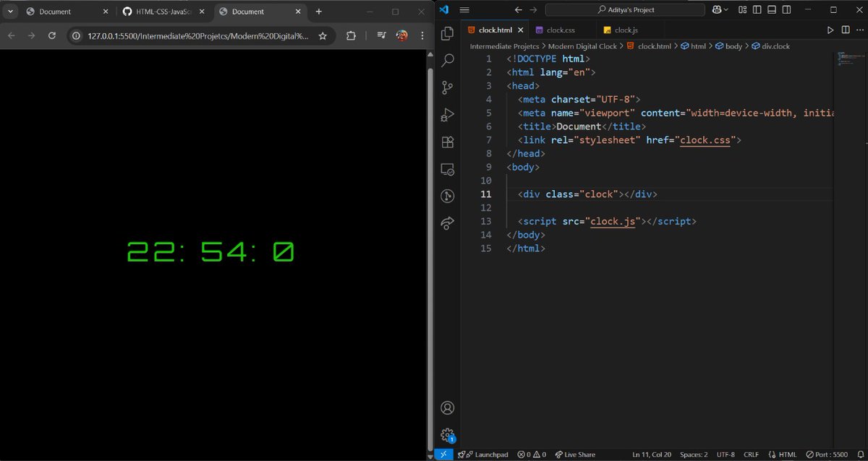This screenshot has width=868, height=461.
Task: Open the remote window indicator in status bar
Action: [x=443, y=454]
